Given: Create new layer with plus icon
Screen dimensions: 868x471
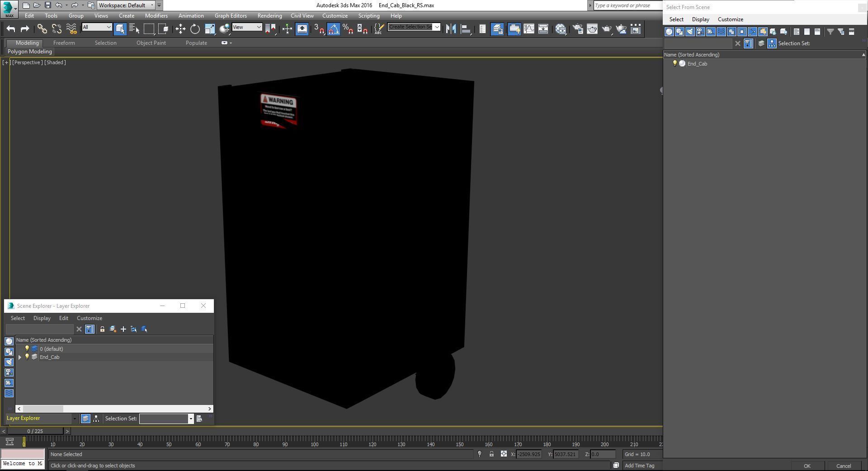Looking at the screenshot, I should pyautogui.click(x=123, y=329).
